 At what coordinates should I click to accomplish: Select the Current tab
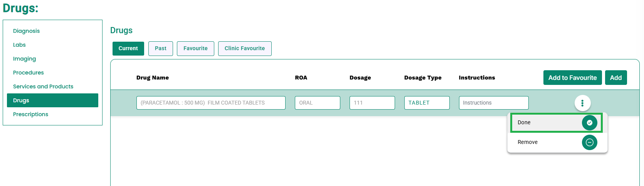coord(128,49)
